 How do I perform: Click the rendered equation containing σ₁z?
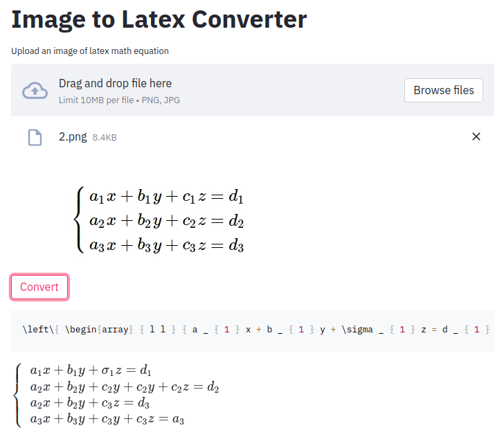click(x=91, y=371)
